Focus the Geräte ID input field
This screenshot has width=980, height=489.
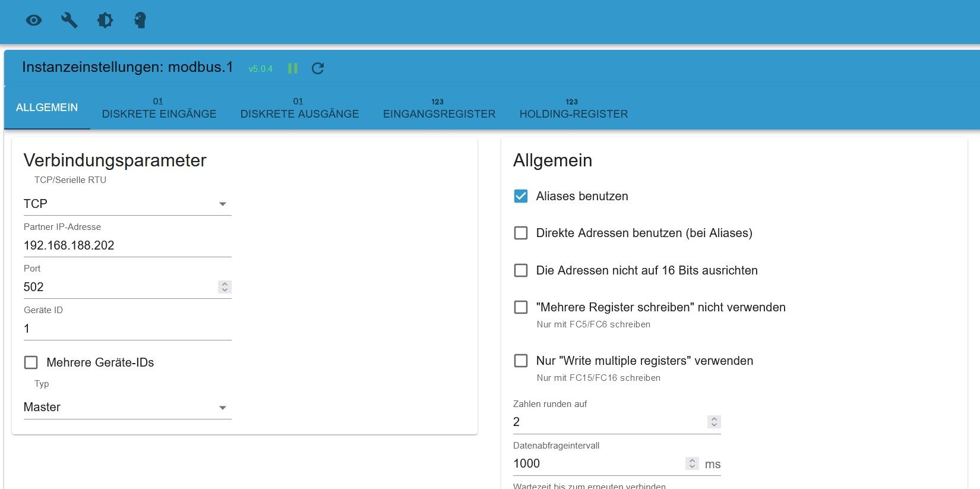127,329
